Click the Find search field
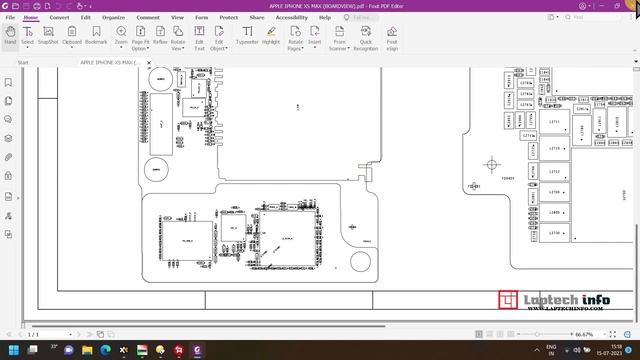Viewport: 640px width, 360px height. [593, 17]
